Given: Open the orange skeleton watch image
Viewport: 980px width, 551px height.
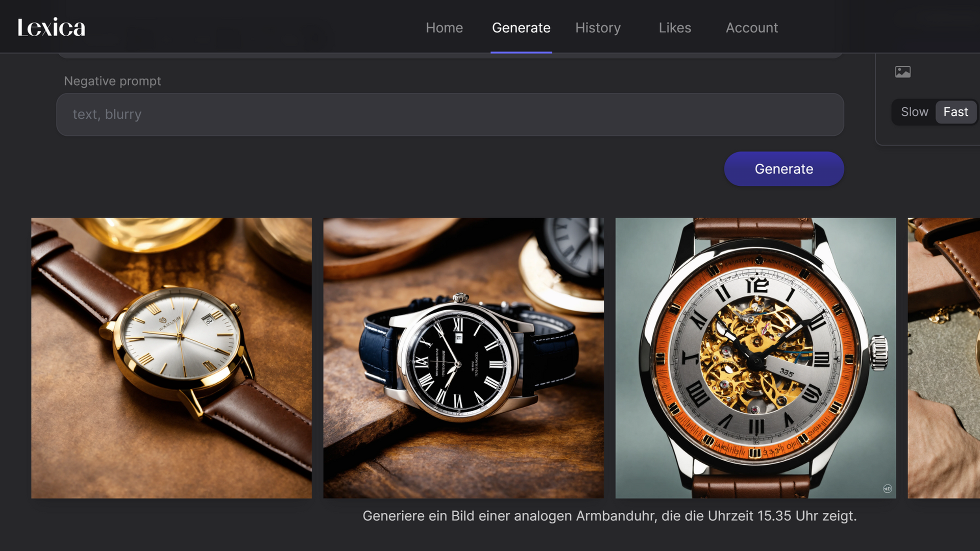Looking at the screenshot, I should point(755,358).
